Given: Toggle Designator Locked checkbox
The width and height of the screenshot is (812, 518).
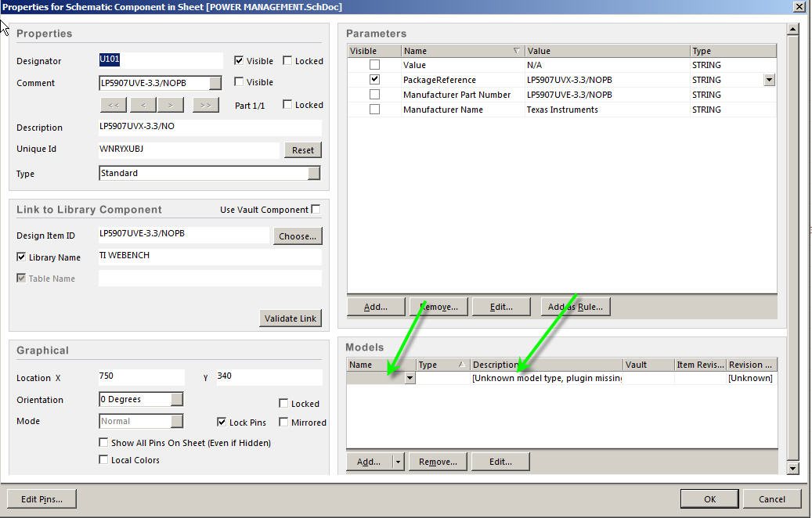Looking at the screenshot, I should pos(287,60).
